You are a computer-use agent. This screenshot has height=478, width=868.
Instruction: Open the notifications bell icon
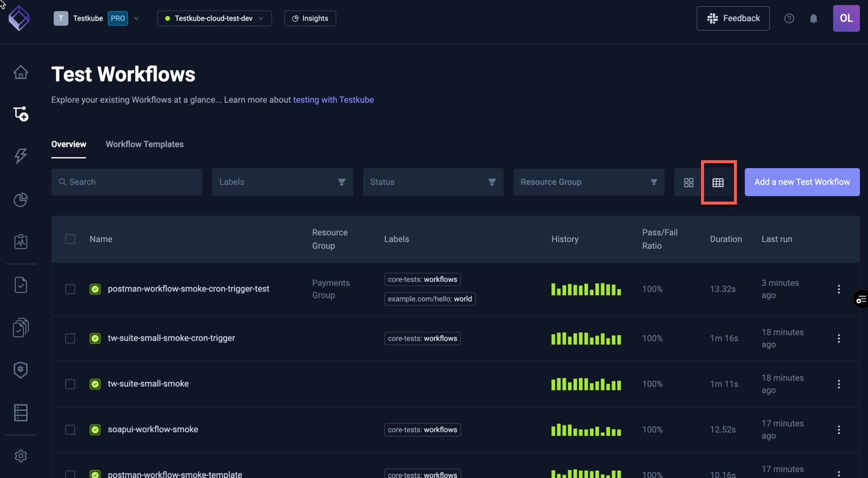pos(813,18)
